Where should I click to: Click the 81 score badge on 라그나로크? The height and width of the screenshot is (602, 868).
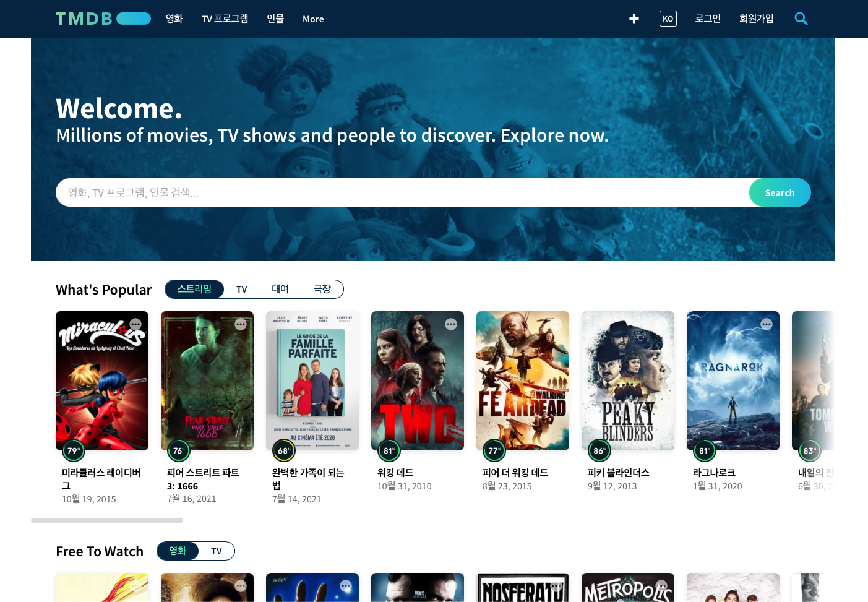tap(705, 450)
